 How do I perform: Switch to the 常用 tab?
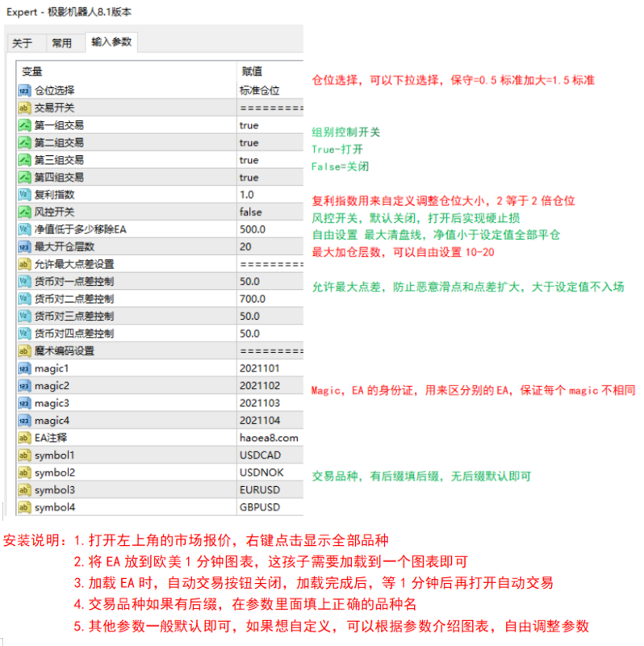pos(61,43)
